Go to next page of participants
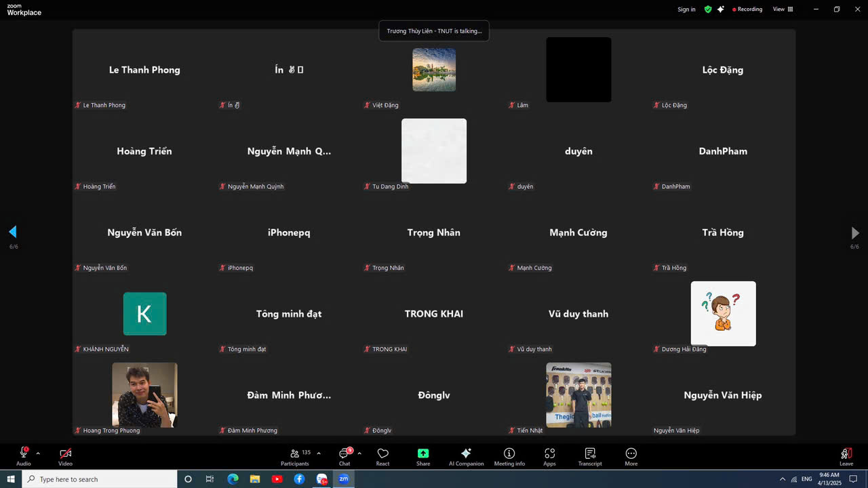868x488 pixels. pos(855,232)
